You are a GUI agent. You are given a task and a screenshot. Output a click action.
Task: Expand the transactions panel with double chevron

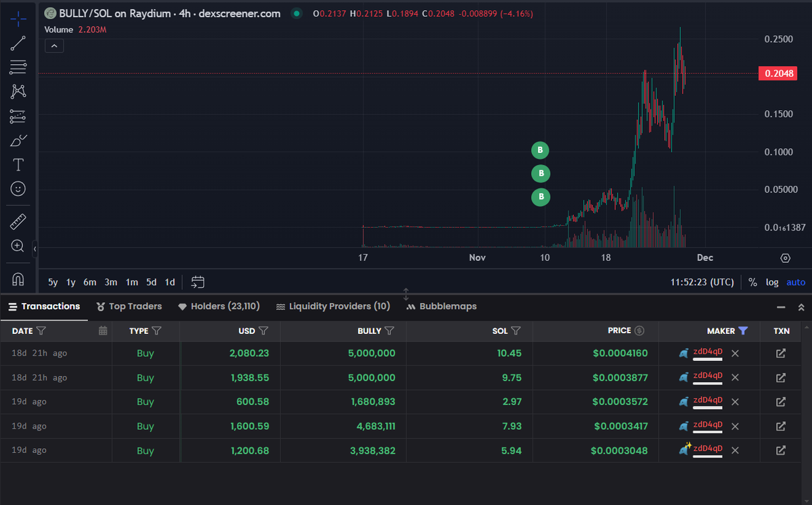[801, 307]
